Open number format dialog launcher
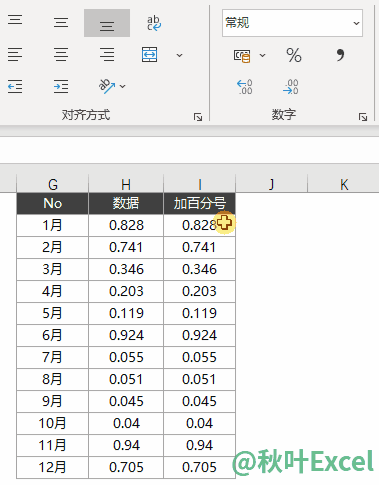The width and height of the screenshot is (379, 485). tap(363, 117)
